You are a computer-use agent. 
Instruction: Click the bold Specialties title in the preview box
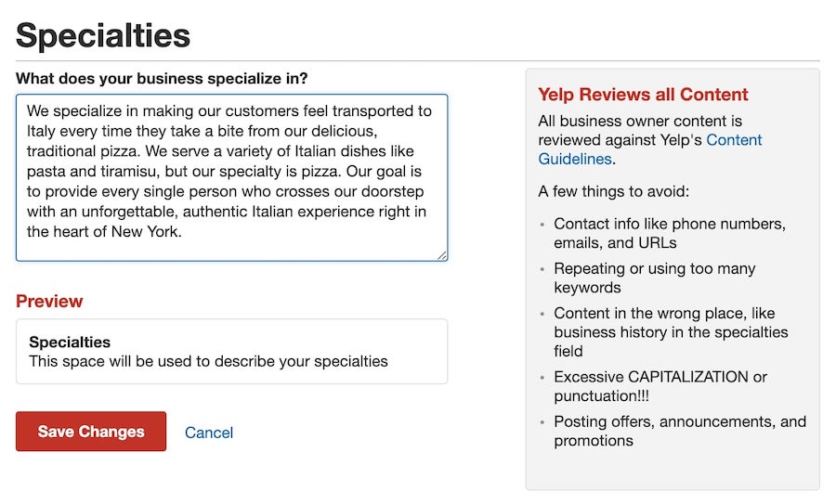click(70, 342)
